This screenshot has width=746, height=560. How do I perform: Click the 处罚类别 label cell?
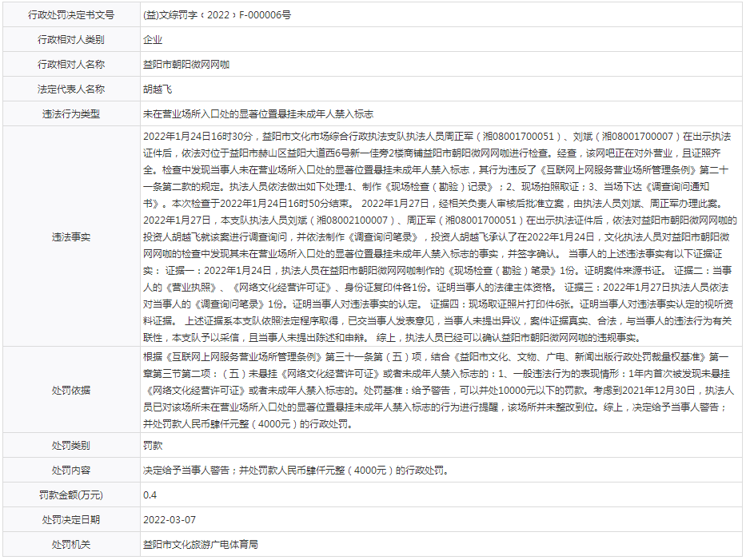pos(71,446)
